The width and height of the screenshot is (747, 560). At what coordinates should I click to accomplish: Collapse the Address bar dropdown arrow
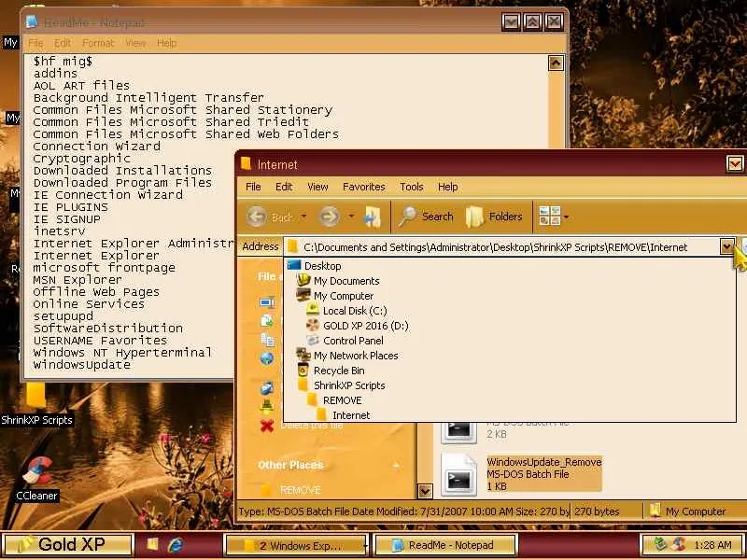pos(727,246)
